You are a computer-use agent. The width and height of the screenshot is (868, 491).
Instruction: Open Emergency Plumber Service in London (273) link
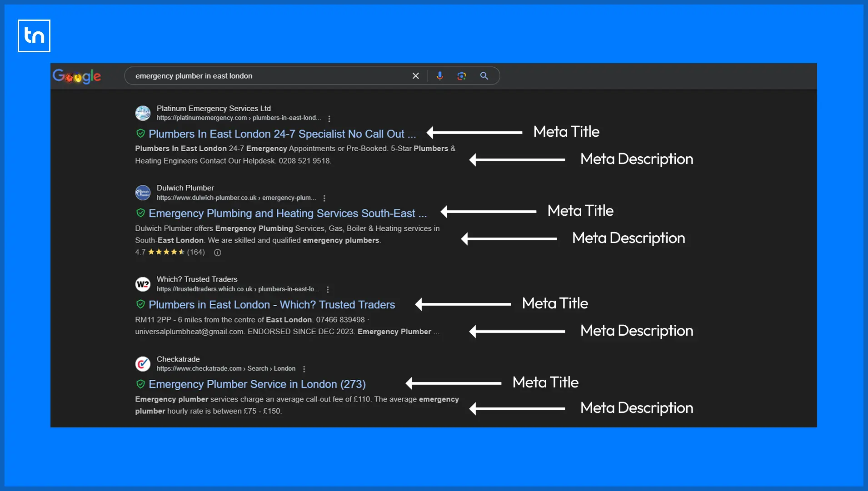click(x=257, y=384)
